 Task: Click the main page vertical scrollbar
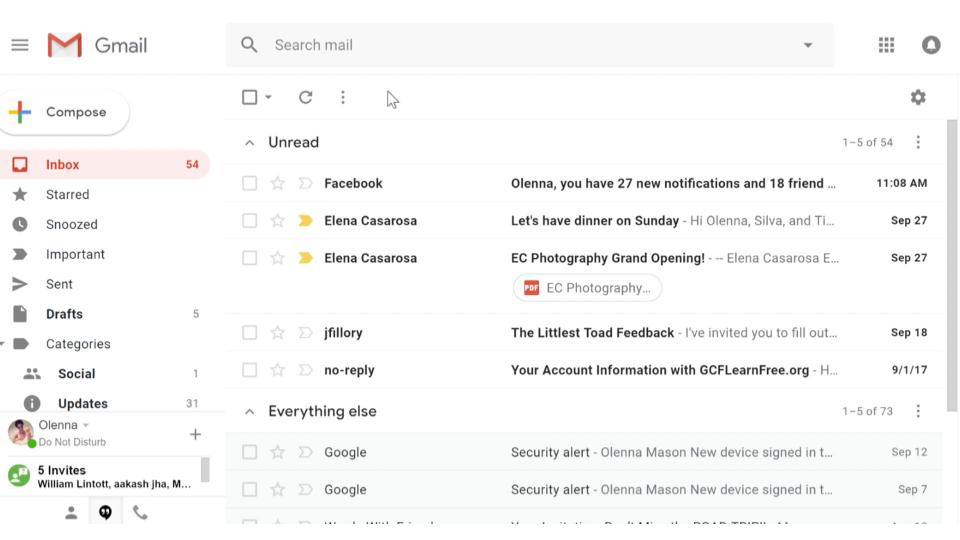[x=951, y=265]
